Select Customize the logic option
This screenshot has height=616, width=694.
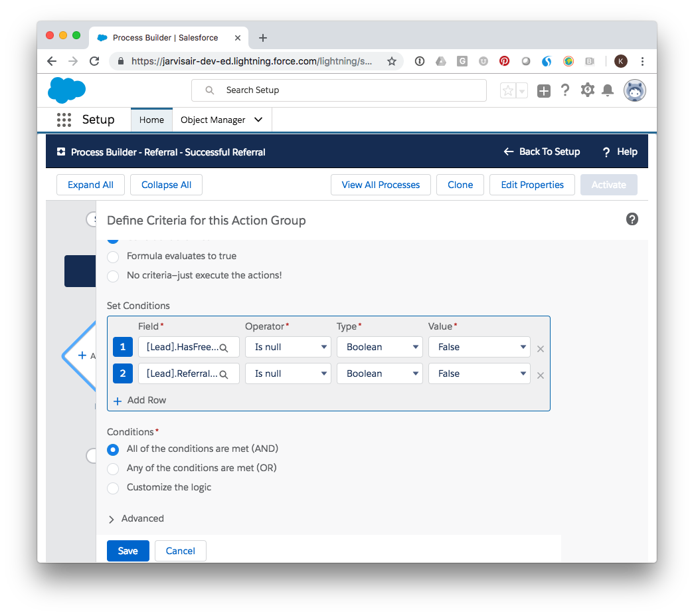pyautogui.click(x=113, y=488)
